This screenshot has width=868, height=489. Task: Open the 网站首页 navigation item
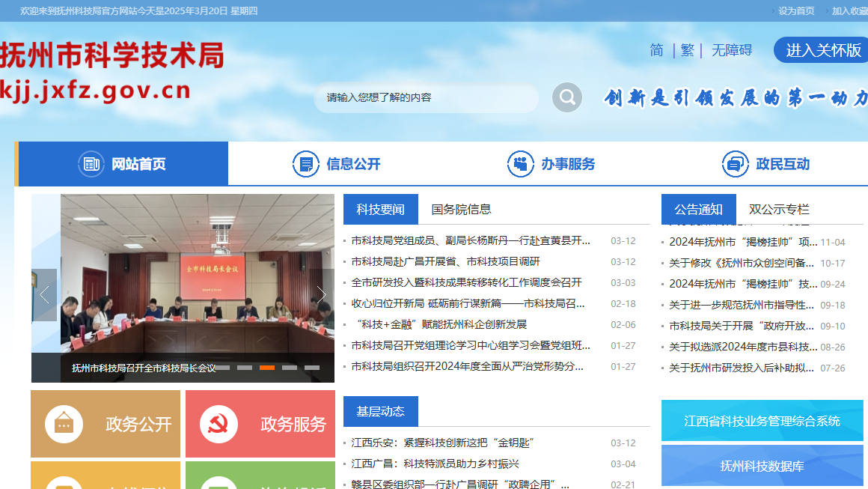pos(123,164)
